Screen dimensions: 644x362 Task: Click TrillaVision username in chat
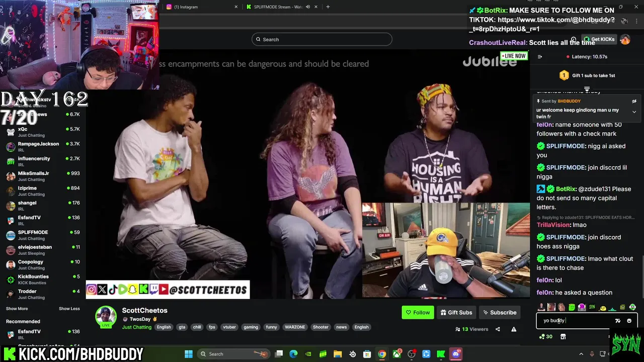[553, 225]
